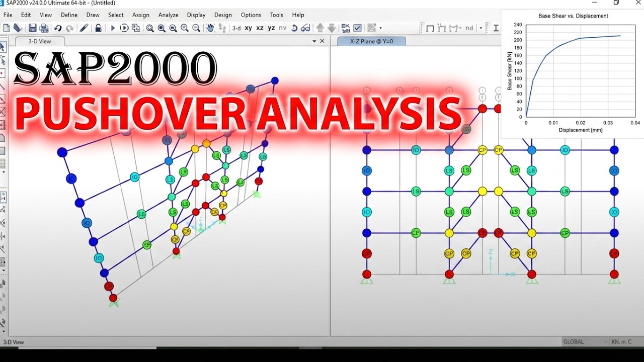Open the File menu

pos(8,15)
